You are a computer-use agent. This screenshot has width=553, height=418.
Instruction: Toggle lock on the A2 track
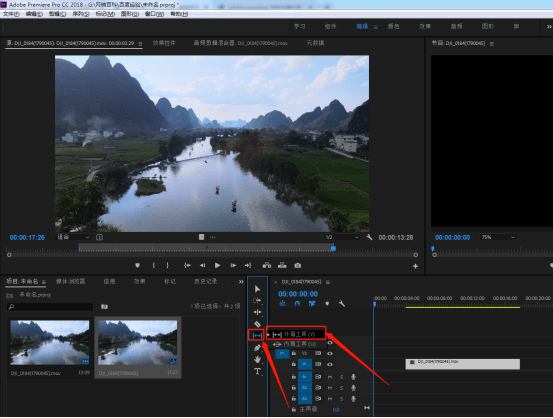[293, 388]
